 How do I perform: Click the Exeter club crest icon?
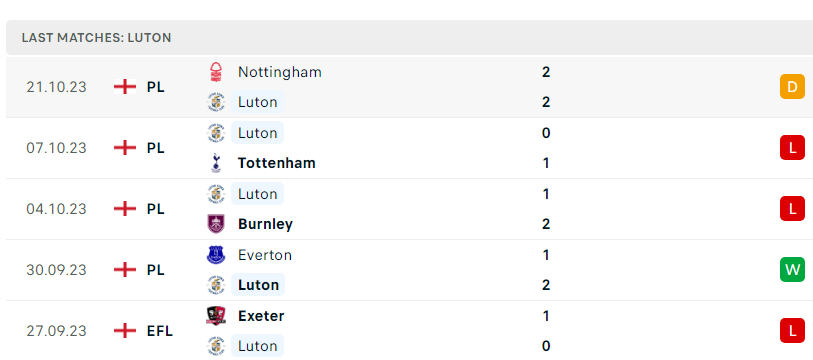[216, 316]
